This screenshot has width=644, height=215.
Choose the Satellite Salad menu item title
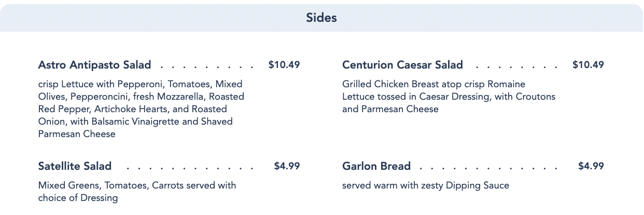[75, 166]
